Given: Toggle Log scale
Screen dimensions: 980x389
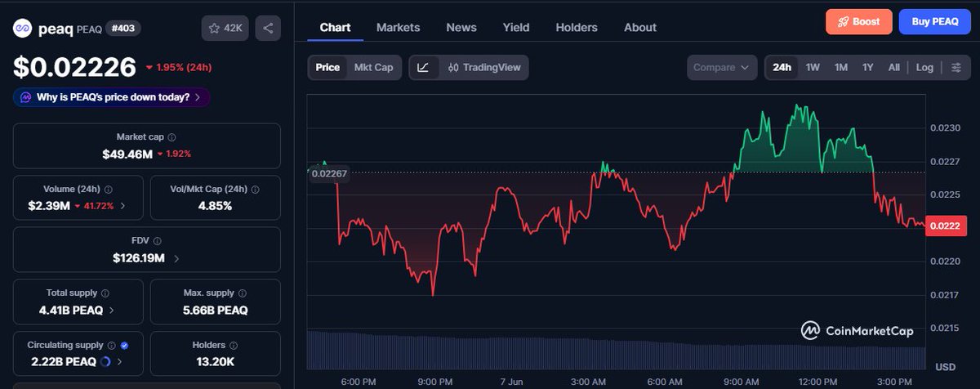Looking at the screenshot, I should (x=924, y=67).
